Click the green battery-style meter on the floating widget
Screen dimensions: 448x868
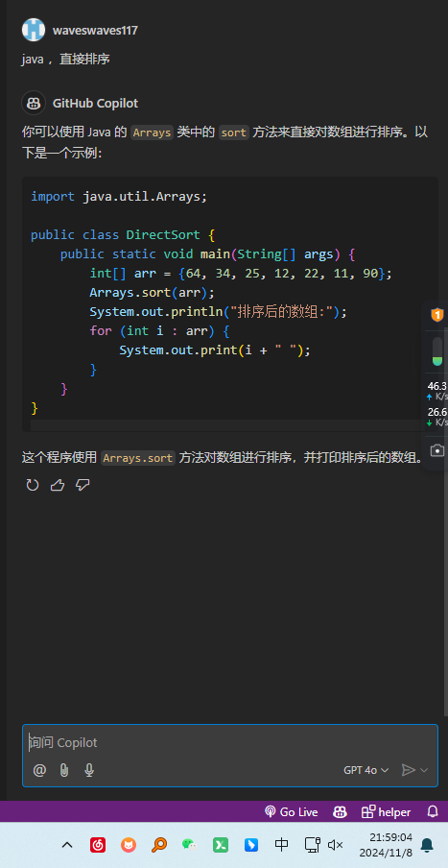pyautogui.click(x=436, y=351)
